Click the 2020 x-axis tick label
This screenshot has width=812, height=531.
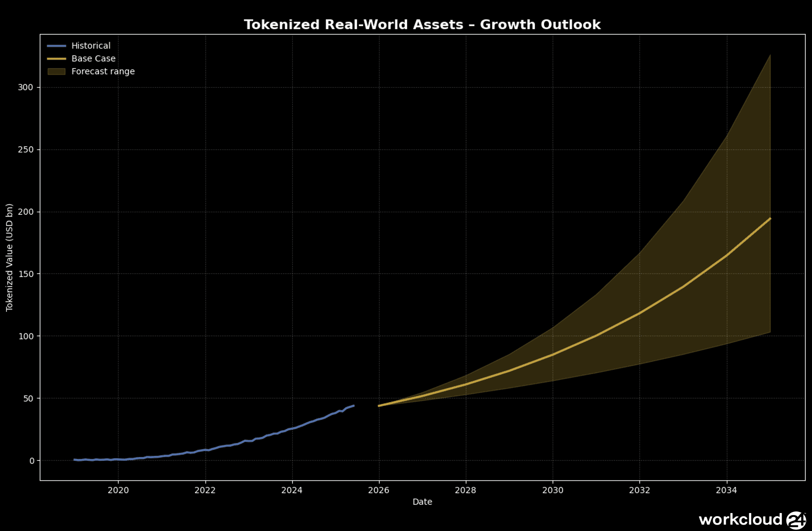pos(118,490)
